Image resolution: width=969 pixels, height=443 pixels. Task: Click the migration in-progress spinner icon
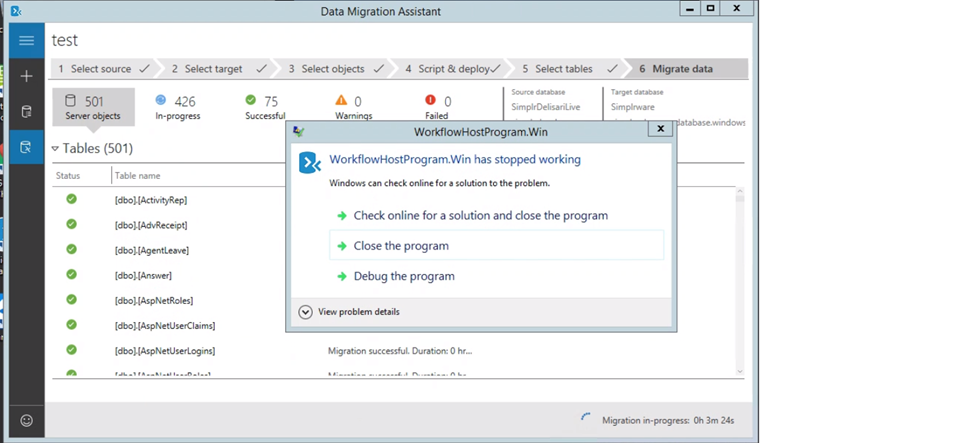pos(586,419)
